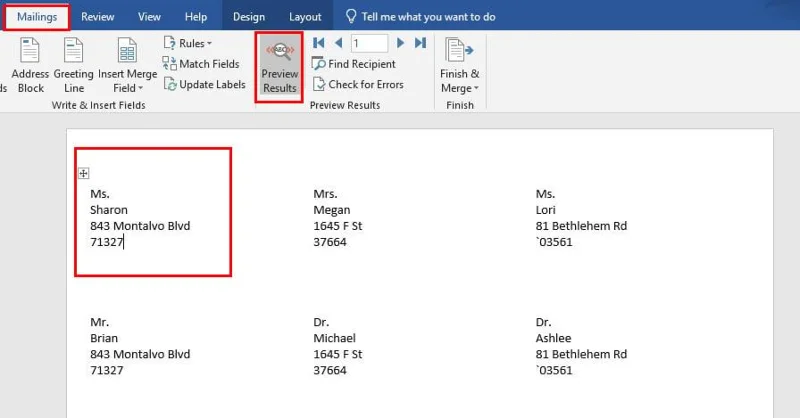Click Update Labels
800x418 pixels.
[x=205, y=84]
